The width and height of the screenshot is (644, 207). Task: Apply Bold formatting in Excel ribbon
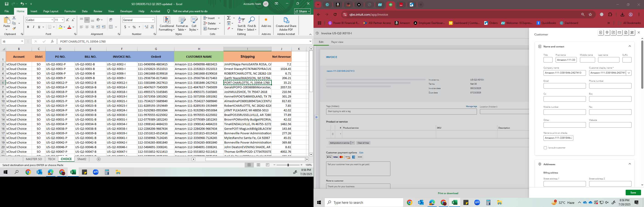[x=28, y=27]
